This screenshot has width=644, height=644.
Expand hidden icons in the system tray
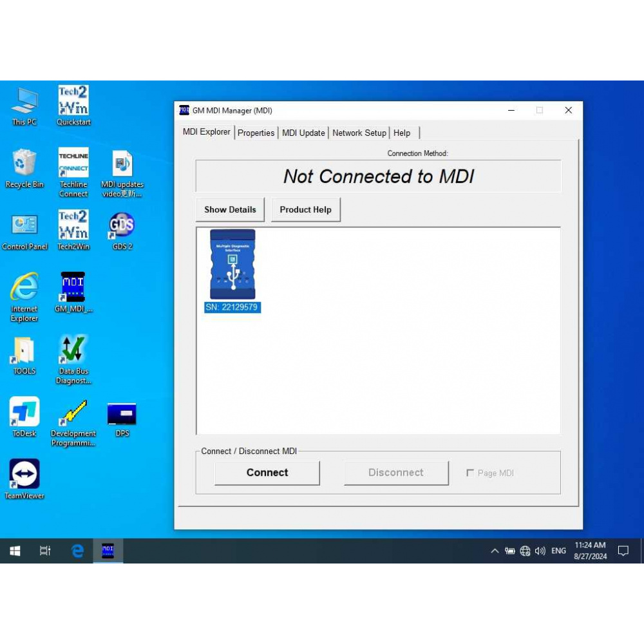click(x=495, y=551)
